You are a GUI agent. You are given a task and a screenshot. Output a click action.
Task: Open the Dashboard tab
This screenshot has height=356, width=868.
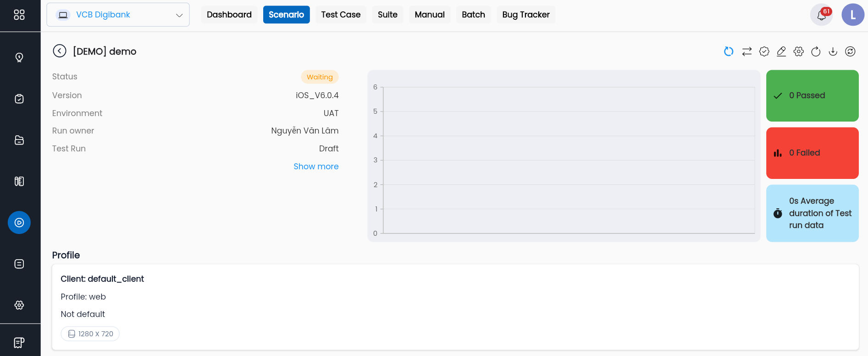[x=229, y=15]
